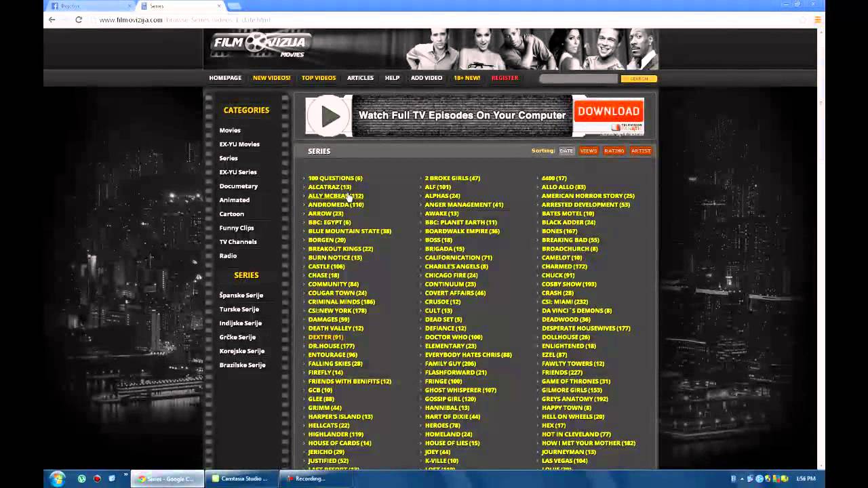The width and height of the screenshot is (868, 488).
Task: Bookmark page with the star icon
Action: (804, 20)
